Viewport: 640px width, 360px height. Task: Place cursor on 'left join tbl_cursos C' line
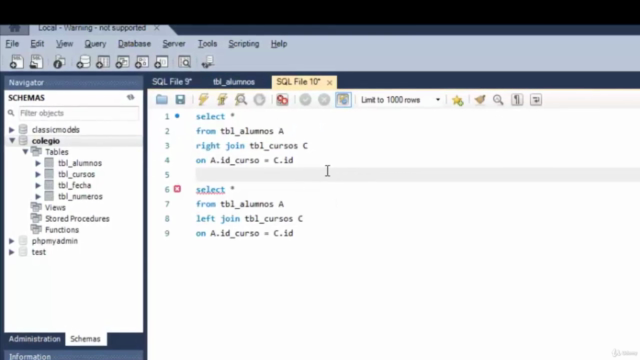pyautogui.click(x=249, y=219)
